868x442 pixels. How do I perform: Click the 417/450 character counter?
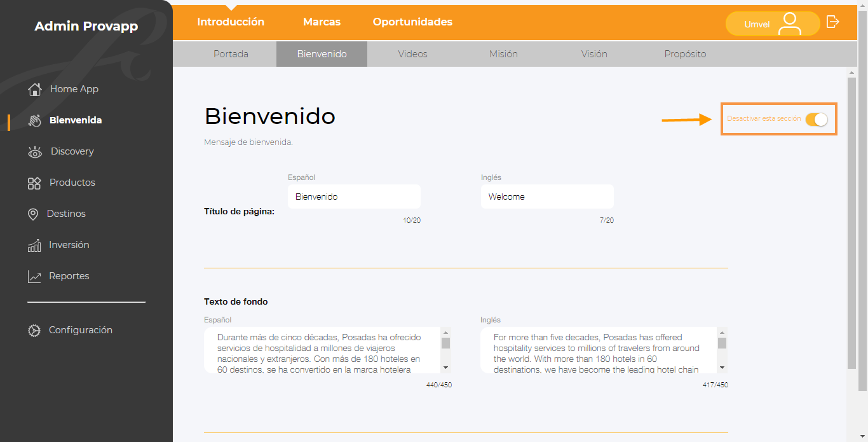[x=715, y=385]
